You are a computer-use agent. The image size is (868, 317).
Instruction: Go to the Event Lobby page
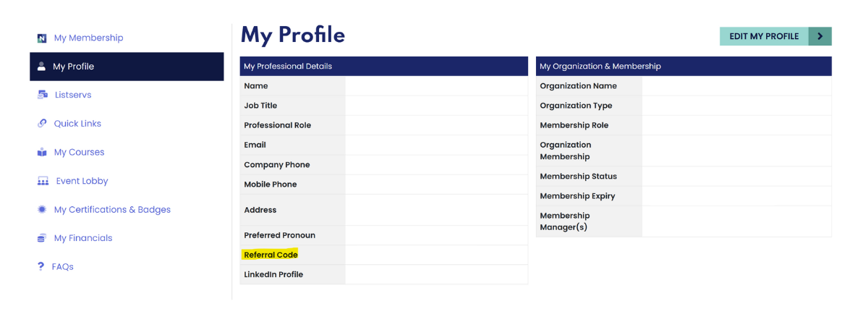[x=82, y=181]
